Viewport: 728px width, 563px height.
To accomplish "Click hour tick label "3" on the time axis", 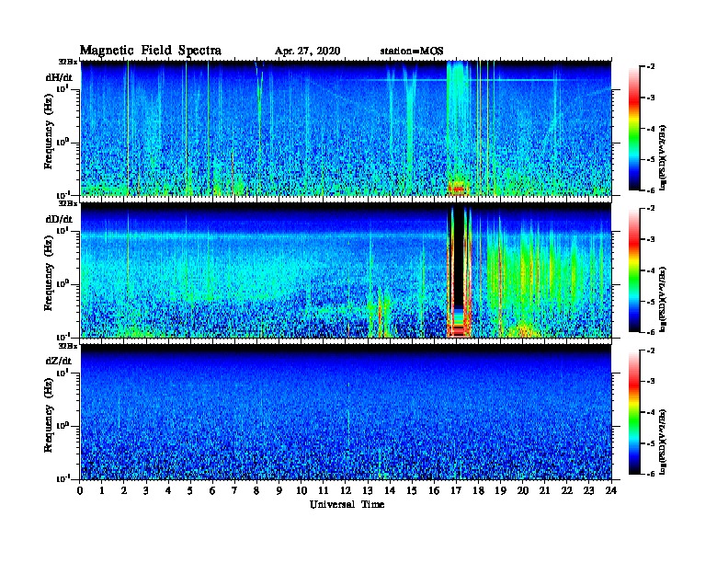I will click(x=147, y=490).
